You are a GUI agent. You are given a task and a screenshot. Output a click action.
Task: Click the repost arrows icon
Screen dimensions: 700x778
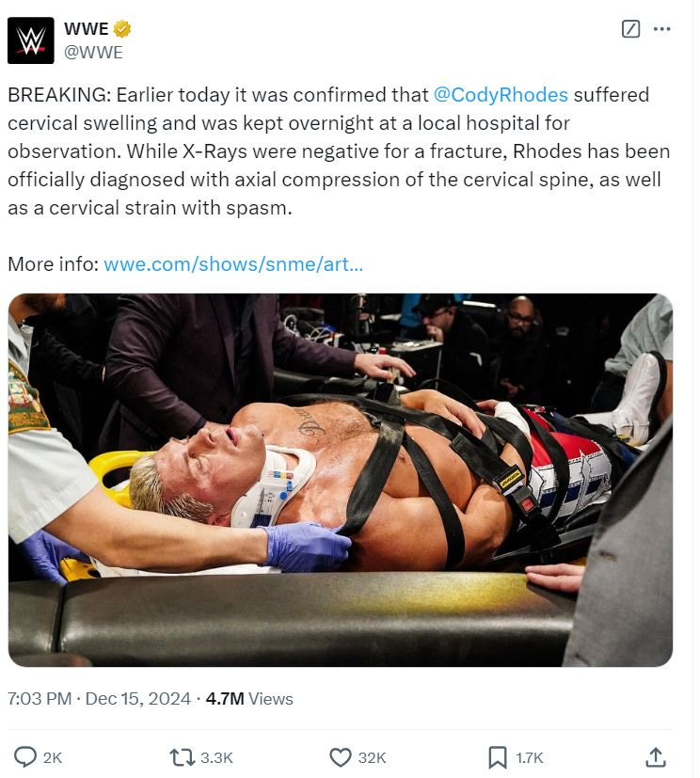(x=183, y=757)
